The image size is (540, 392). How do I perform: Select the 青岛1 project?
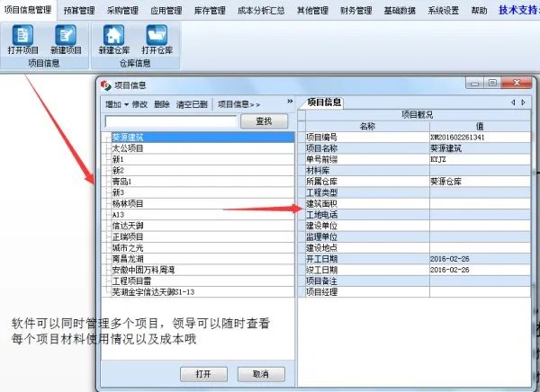[x=202, y=182]
